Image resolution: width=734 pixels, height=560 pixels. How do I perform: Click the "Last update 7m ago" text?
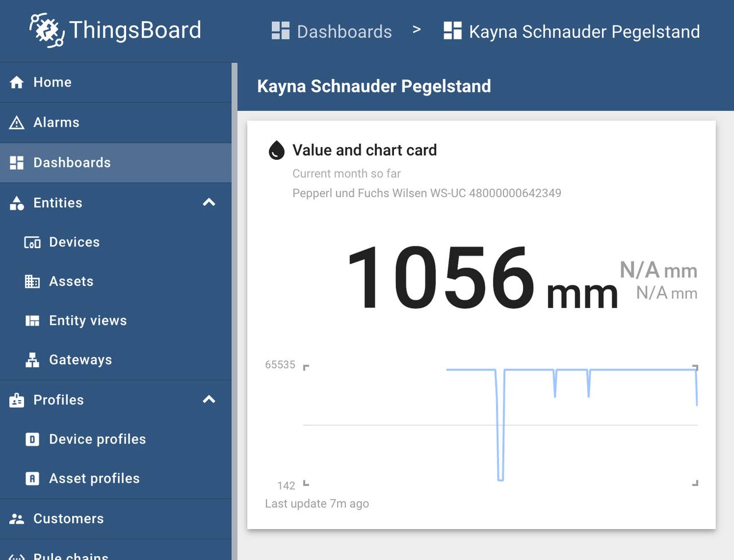click(317, 504)
